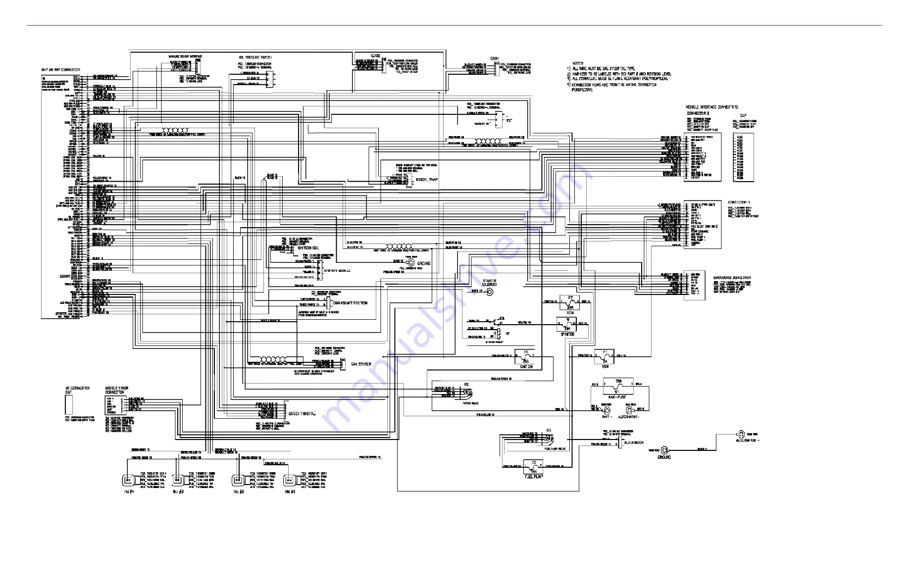Image resolution: width=909 pixels, height=588 pixels.
Task: Click the 'CAM SENSOR' label
Action: tap(361, 364)
